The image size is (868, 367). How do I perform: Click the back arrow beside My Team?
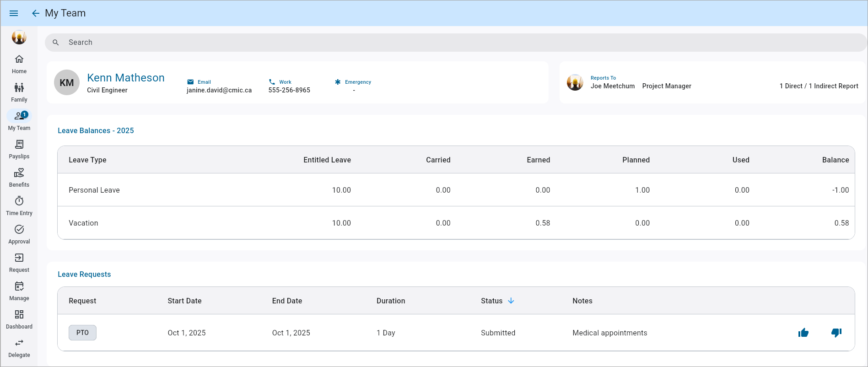(35, 13)
